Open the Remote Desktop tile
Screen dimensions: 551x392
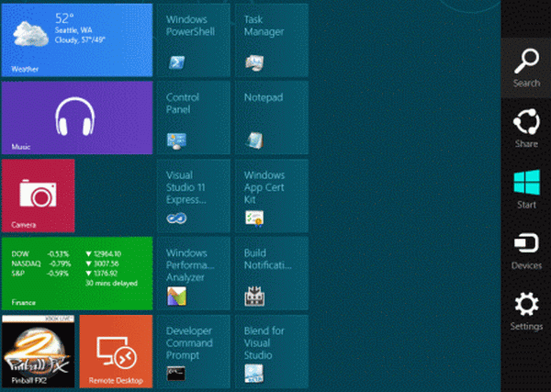tap(116, 352)
